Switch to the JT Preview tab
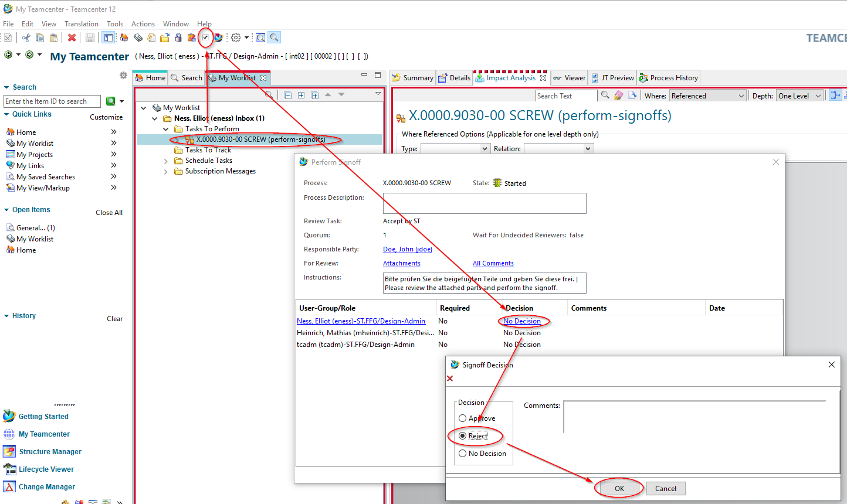Image resolution: width=847 pixels, height=504 pixels. tap(613, 78)
